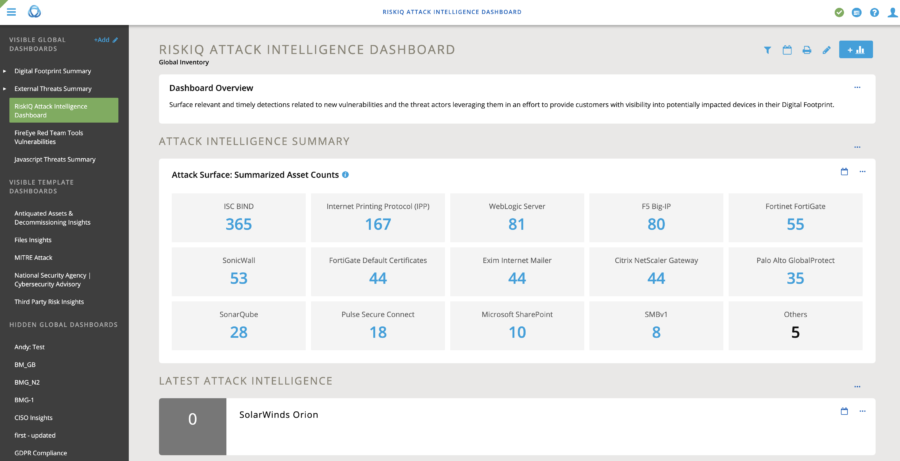Click the sidebar edit pencil icon
Viewport: 900px width, 461px height.
tap(115, 40)
